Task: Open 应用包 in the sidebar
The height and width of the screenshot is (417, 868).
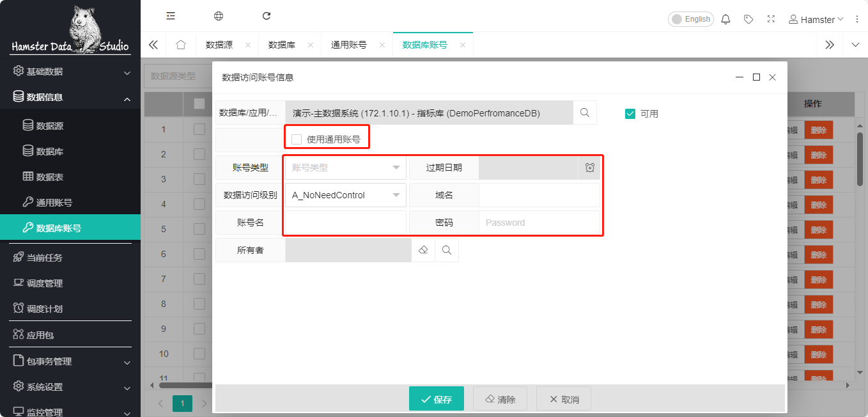Action: pos(70,334)
